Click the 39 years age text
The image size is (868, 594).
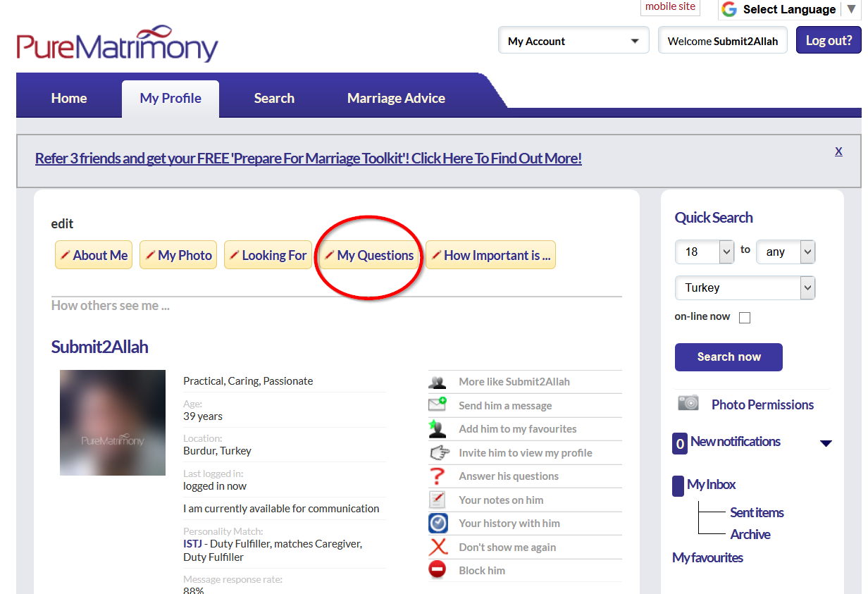coord(203,416)
